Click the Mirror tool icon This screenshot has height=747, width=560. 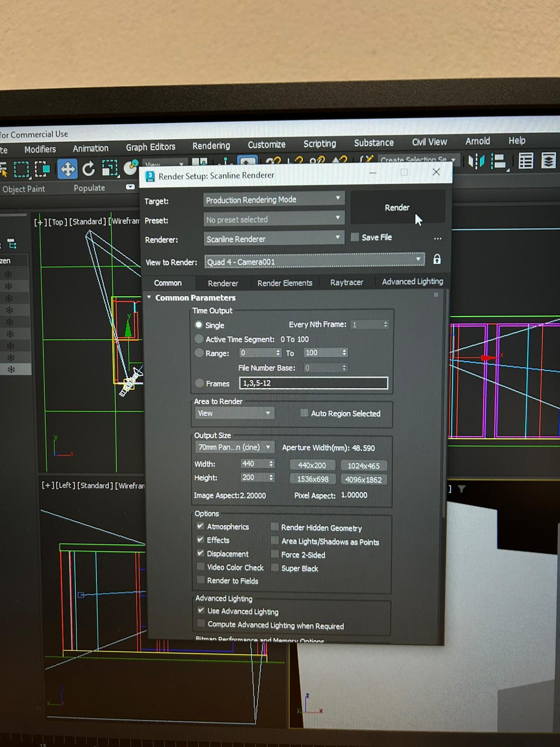click(476, 162)
